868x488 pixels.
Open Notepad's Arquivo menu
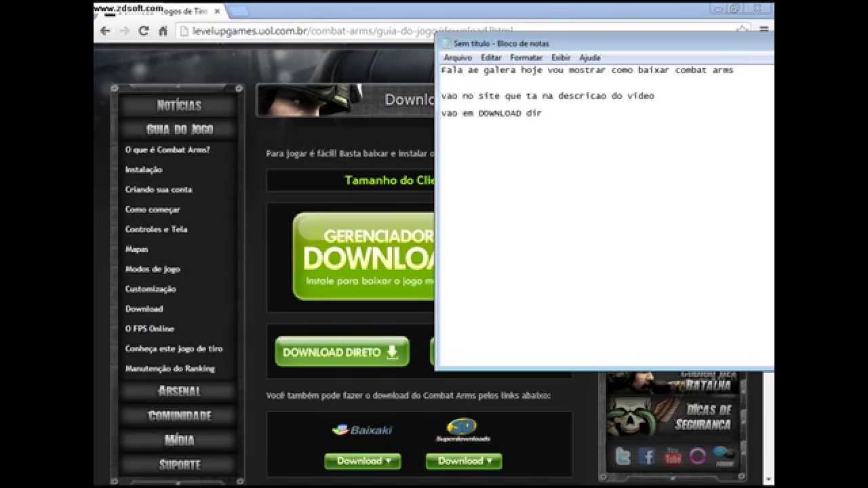[x=458, y=58]
